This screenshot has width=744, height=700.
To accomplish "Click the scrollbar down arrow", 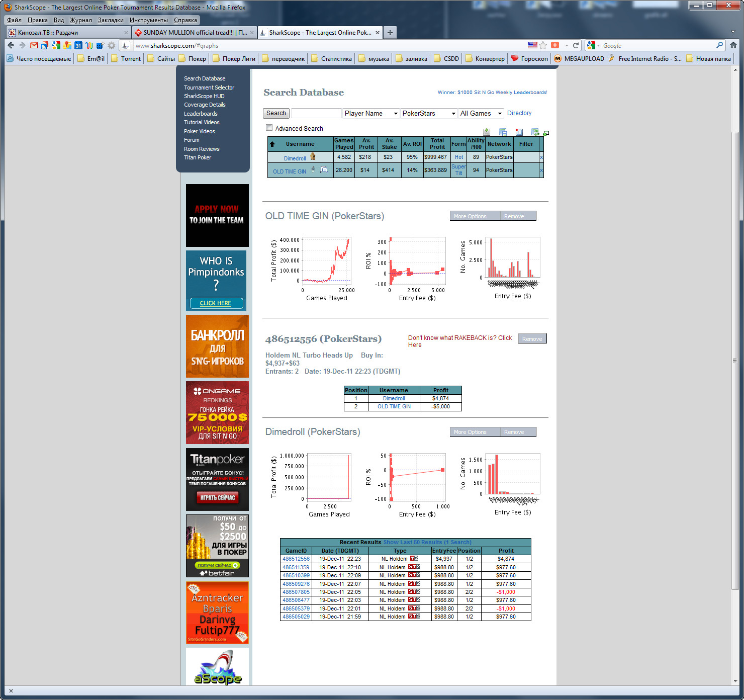I will [x=735, y=681].
